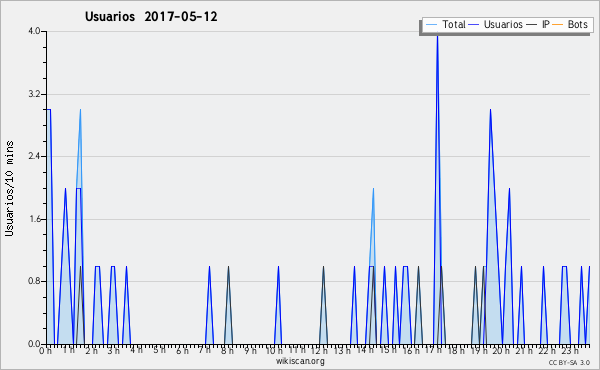Click the '20 h' x-axis label
The height and width of the screenshot is (370, 600).
point(501,351)
